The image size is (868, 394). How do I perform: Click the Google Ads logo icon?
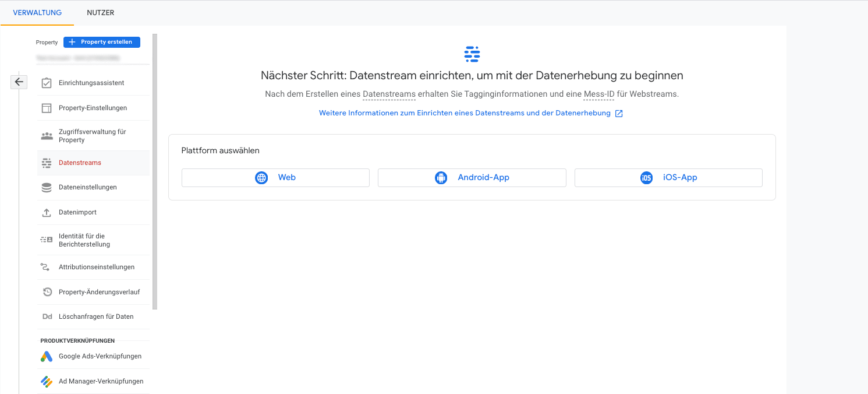[x=47, y=357]
